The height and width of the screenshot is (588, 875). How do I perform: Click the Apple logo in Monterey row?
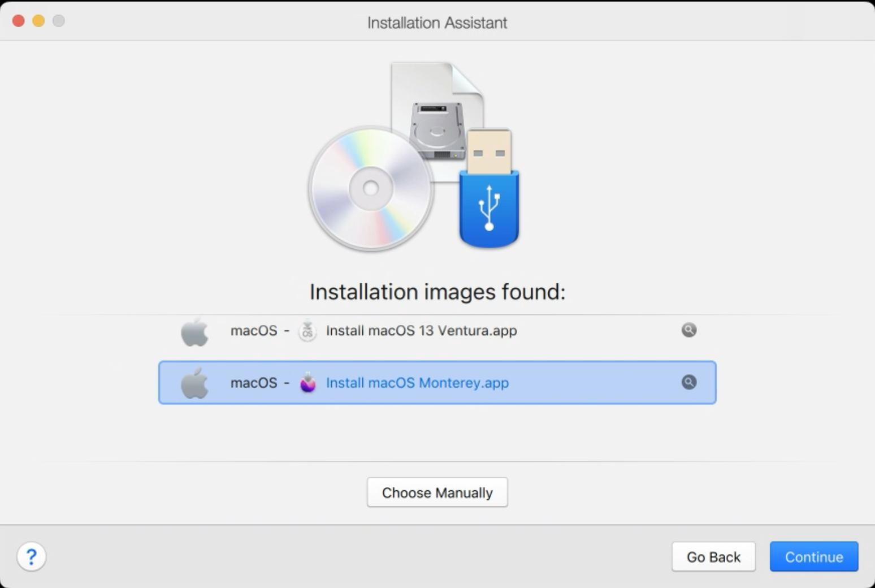[194, 383]
